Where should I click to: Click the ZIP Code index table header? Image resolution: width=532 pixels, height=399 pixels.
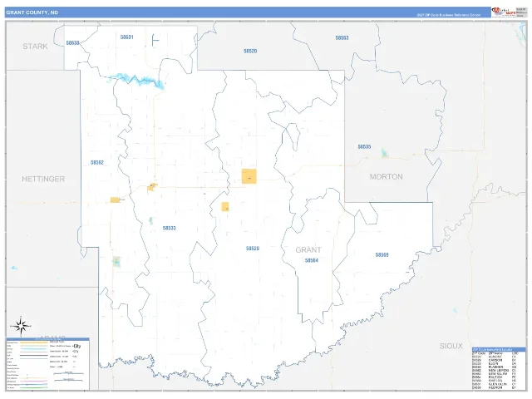click(x=499, y=349)
